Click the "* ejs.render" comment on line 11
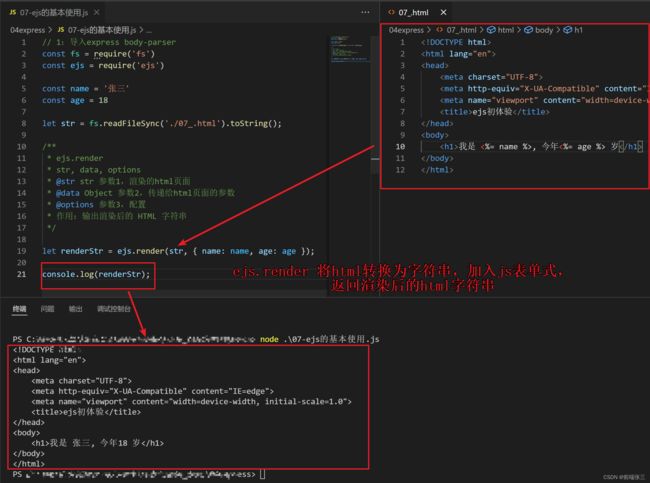 point(75,158)
